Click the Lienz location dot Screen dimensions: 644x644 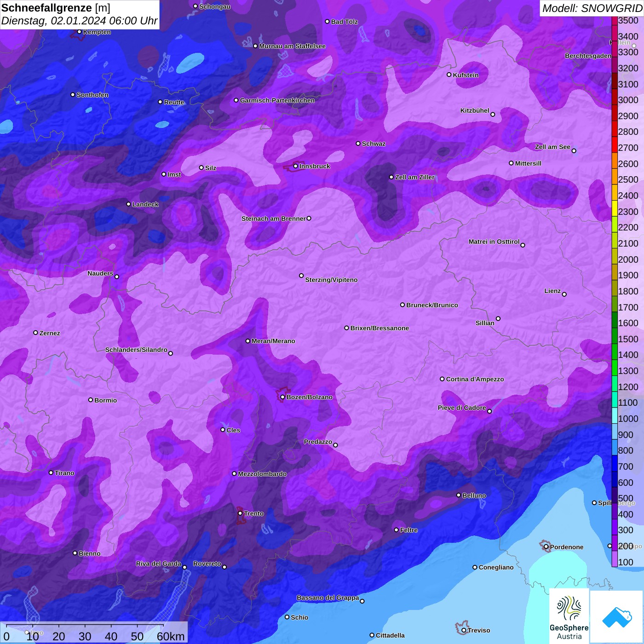click(x=564, y=294)
